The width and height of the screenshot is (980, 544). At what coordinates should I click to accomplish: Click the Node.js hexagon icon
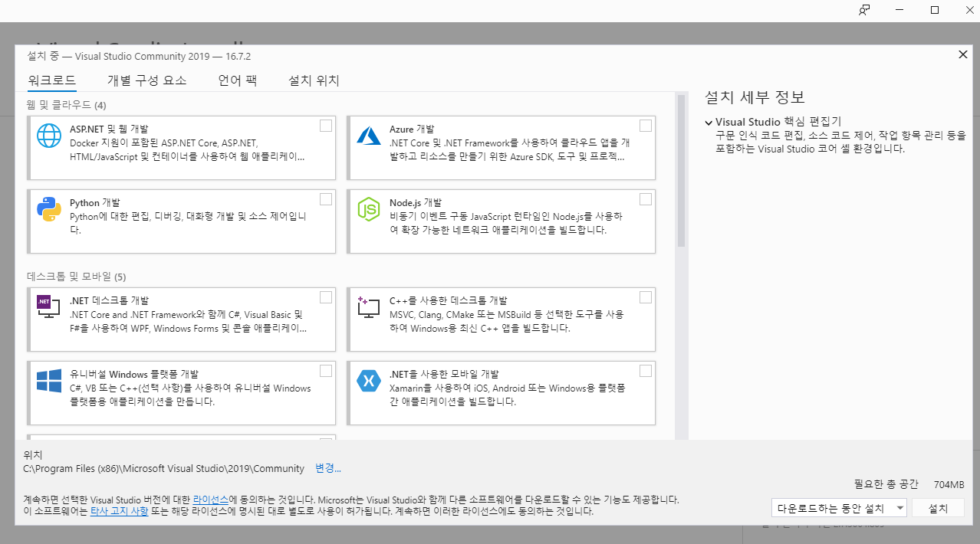point(369,209)
